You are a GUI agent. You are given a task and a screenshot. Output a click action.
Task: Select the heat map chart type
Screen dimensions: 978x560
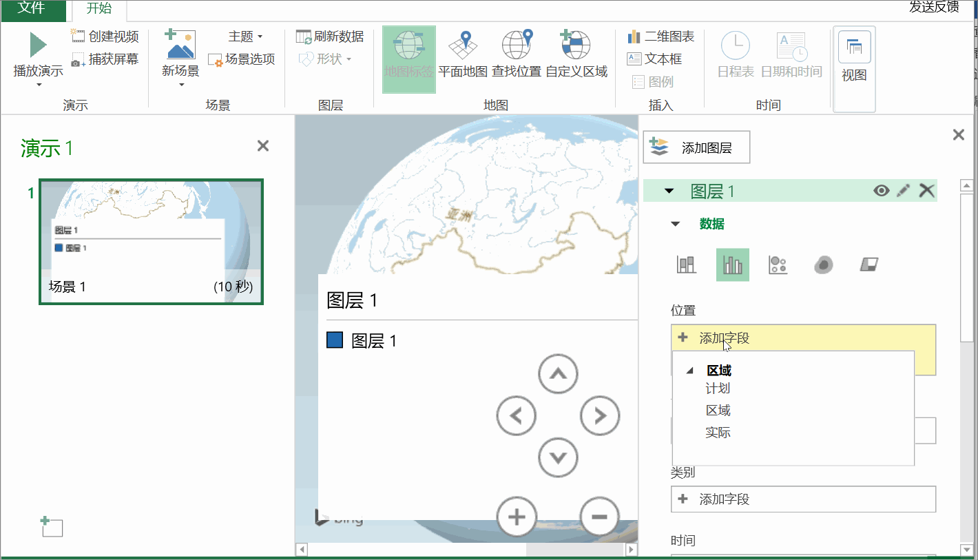tap(824, 265)
